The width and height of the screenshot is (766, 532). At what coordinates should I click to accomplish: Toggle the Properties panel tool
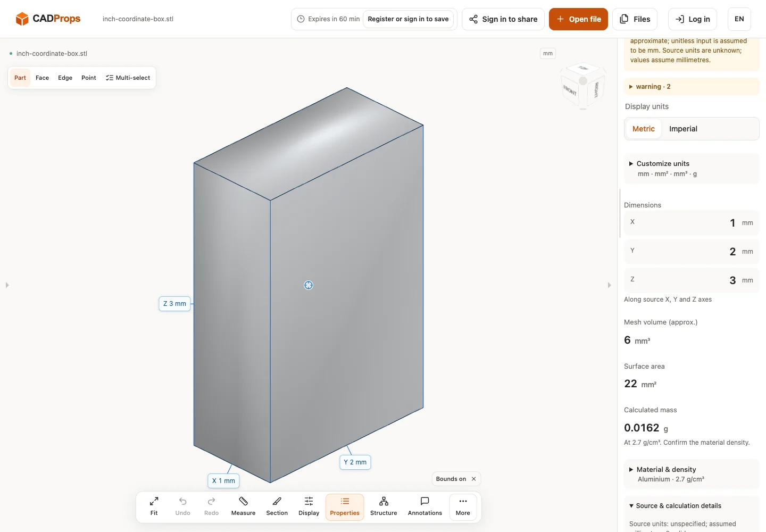coord(345,506)
